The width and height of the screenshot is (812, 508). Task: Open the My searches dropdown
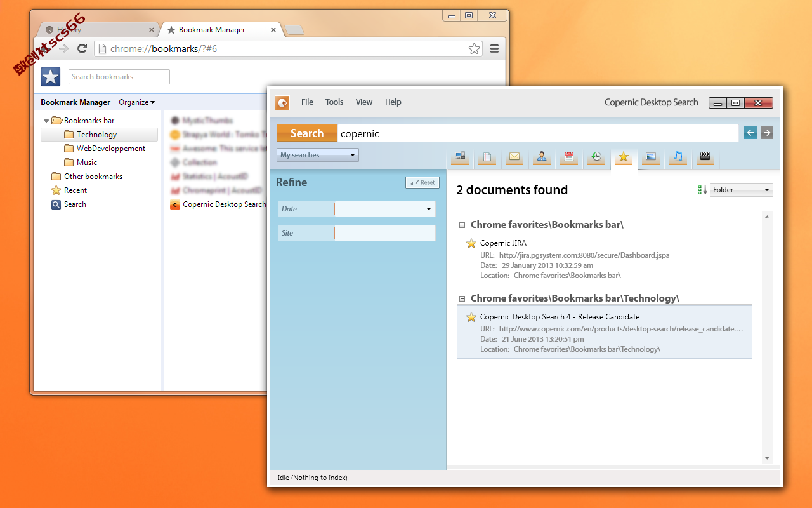[318, 155]
